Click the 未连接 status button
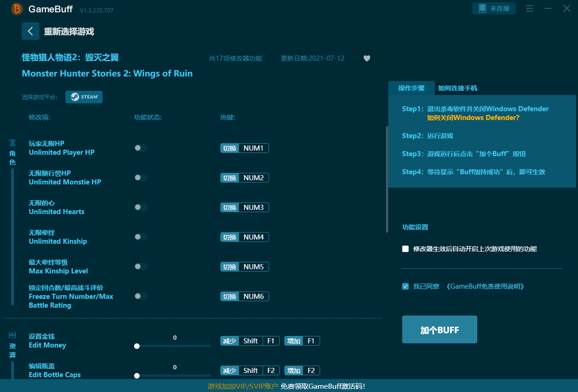This screenshot has width=578, height=392. (x=494, y=8)
